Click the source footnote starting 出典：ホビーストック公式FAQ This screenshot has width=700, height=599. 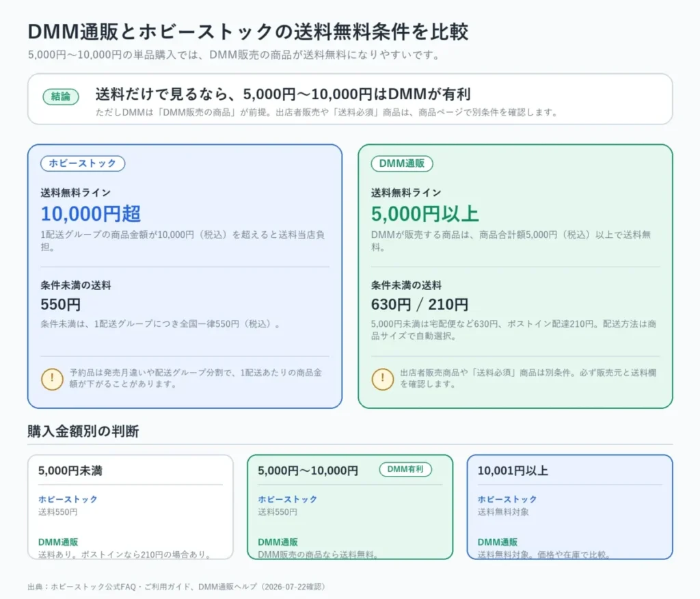click(x=177, y=587)
